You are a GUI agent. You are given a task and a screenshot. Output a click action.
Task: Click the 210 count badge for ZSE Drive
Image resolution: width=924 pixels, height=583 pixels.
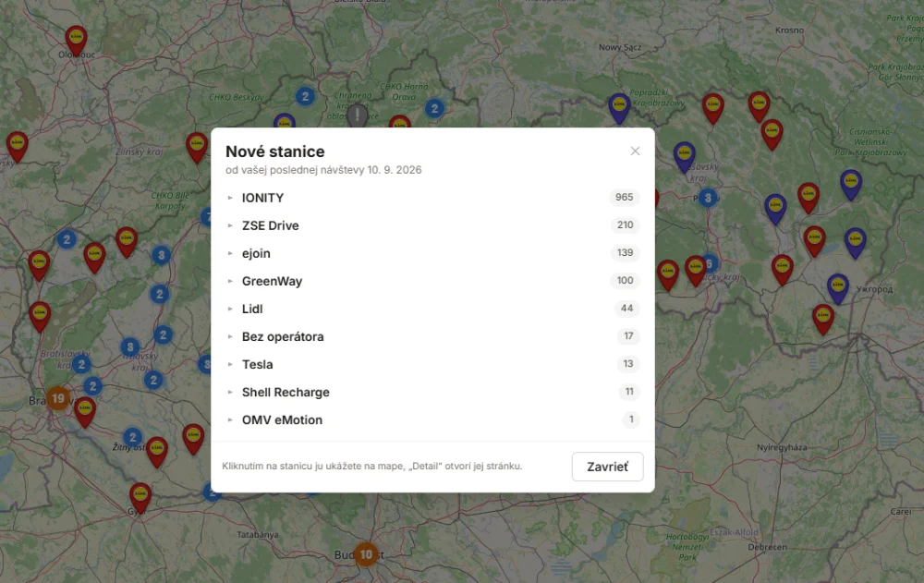pyautogui.click(x=626, y=225)
